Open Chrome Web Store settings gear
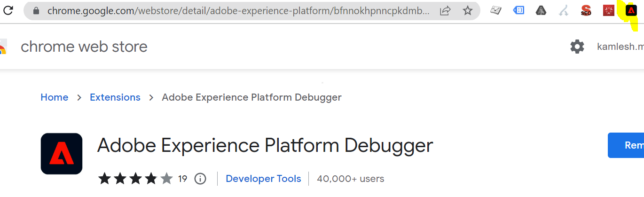Screen dimensions: 644x197 click(x=577, y=47)
